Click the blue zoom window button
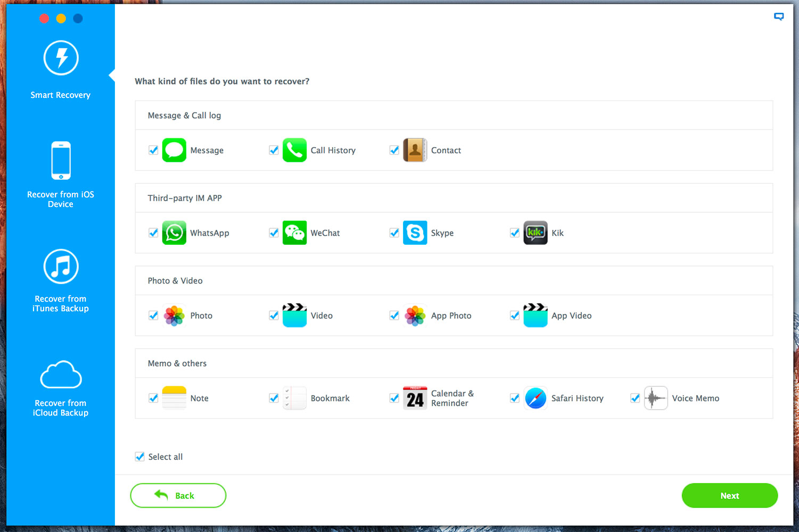799x532 pixels. point(78,19)
